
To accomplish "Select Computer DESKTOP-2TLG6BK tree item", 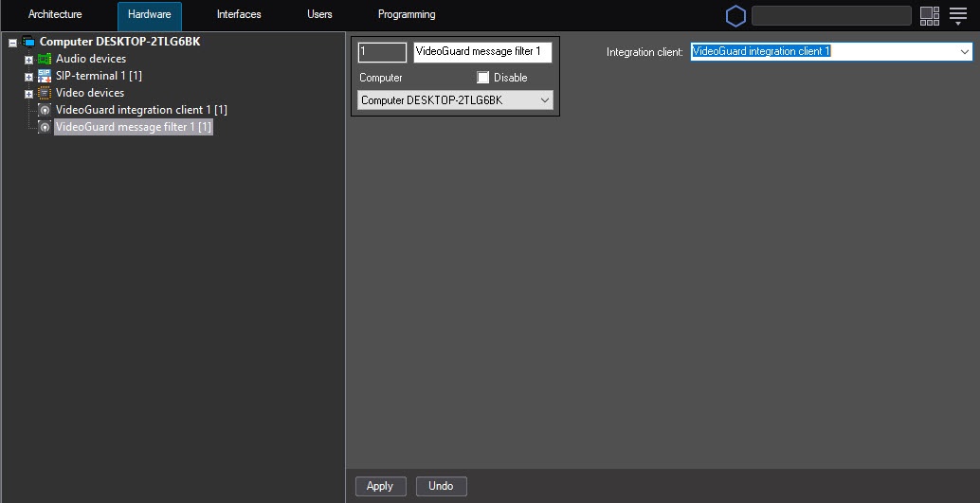I will pos(120,42).
